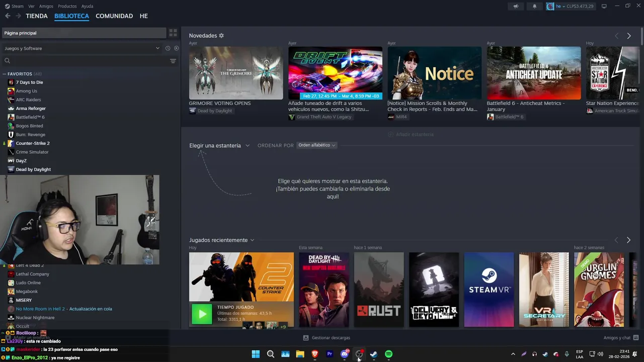Open Discord from the taskbar
644x362 pixels.
tap(345, 354)
